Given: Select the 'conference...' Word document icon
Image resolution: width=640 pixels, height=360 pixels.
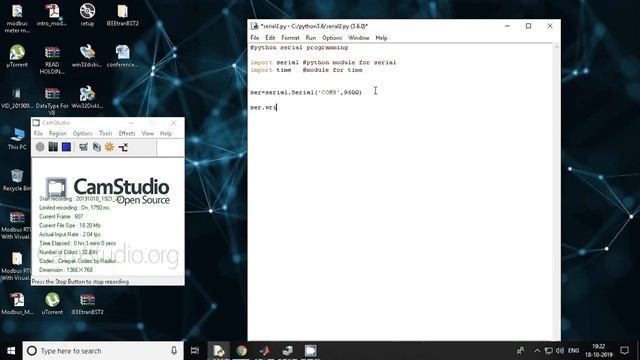Looking at the screenshot, I should pos(122,56).
